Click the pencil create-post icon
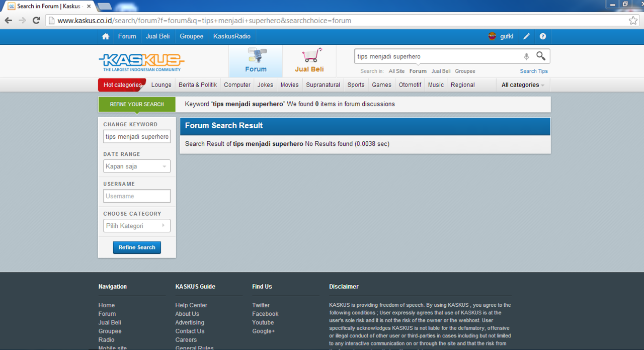Viewport: 644px width, 350px height. 526,36
